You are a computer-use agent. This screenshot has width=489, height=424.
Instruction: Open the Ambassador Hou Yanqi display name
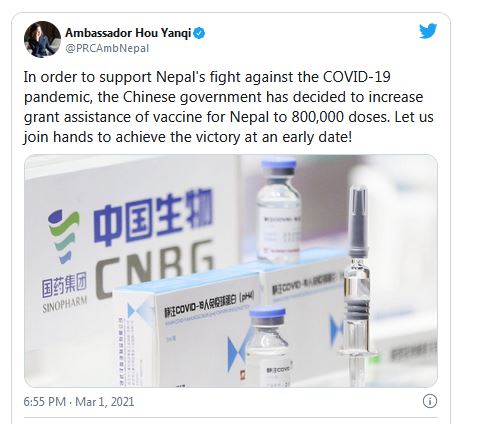[128, 33]
